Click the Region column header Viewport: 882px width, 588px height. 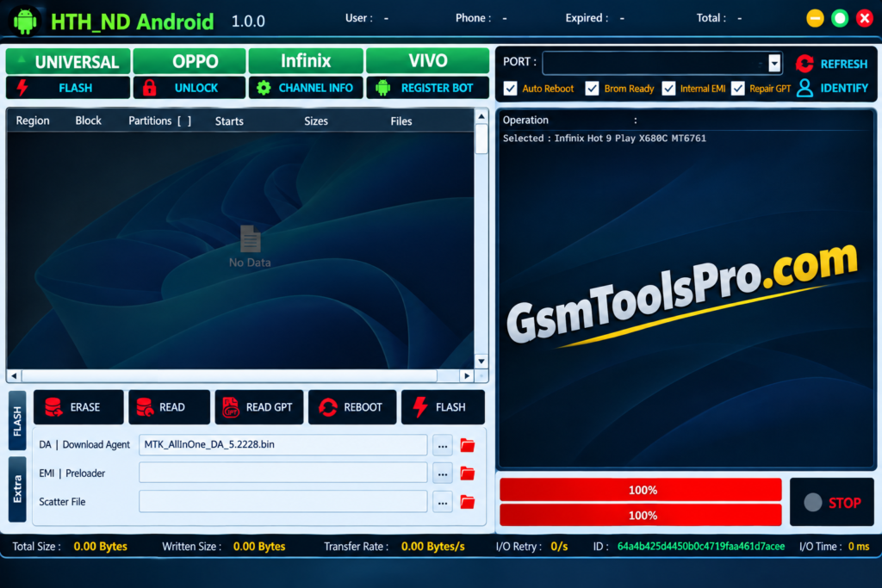[x=33, y=121]
